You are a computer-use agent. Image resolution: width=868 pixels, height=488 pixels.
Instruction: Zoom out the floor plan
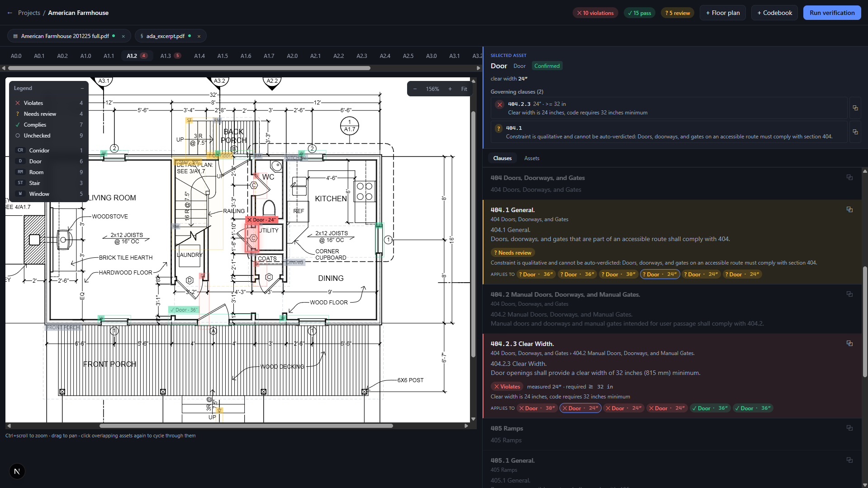pyautogui.click(x=415, y=89)
